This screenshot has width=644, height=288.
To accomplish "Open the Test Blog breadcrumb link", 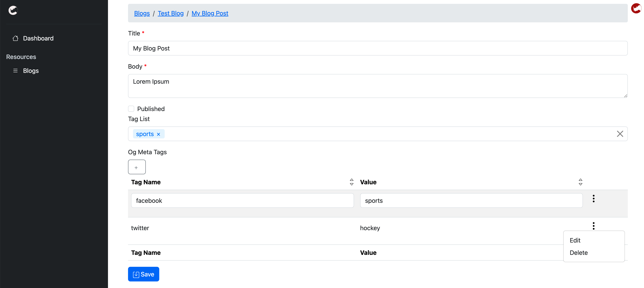I will [x=170, y=13].
